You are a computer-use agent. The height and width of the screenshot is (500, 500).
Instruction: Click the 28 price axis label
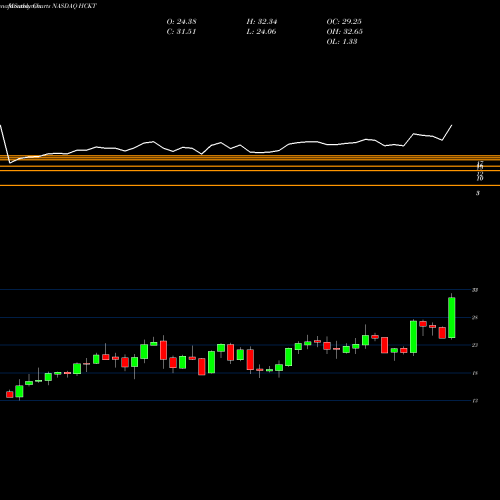click(x=475, y=318)
